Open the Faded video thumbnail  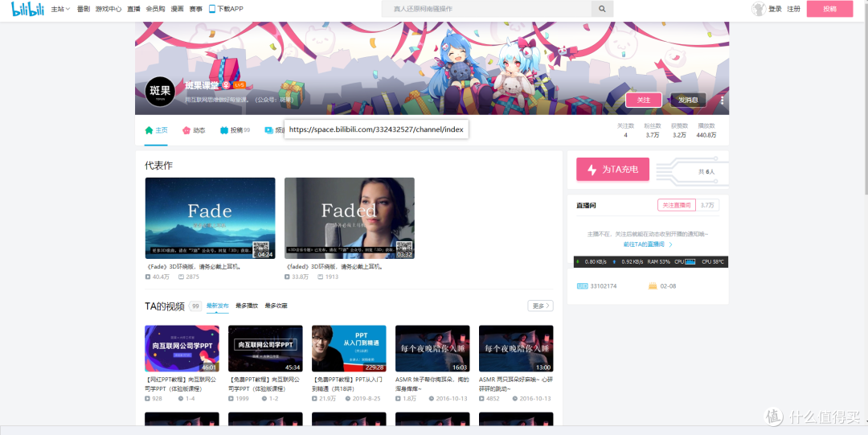pyautogui.click(x=350, y=218)
